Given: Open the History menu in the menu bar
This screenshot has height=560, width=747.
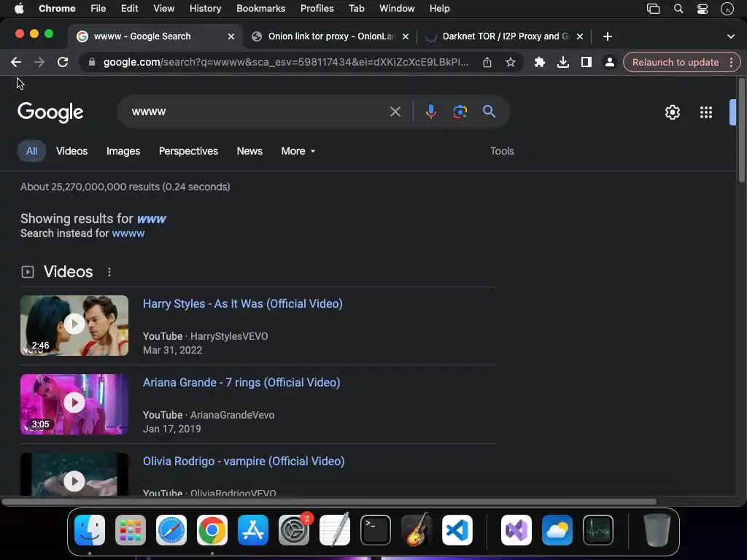Looking at the screenshot, I should point(205,9).
